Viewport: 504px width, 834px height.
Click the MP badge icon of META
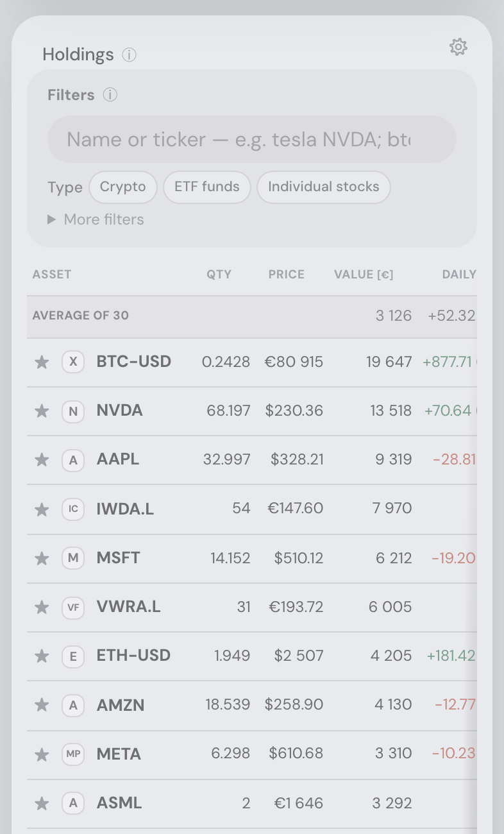point(73,754)
